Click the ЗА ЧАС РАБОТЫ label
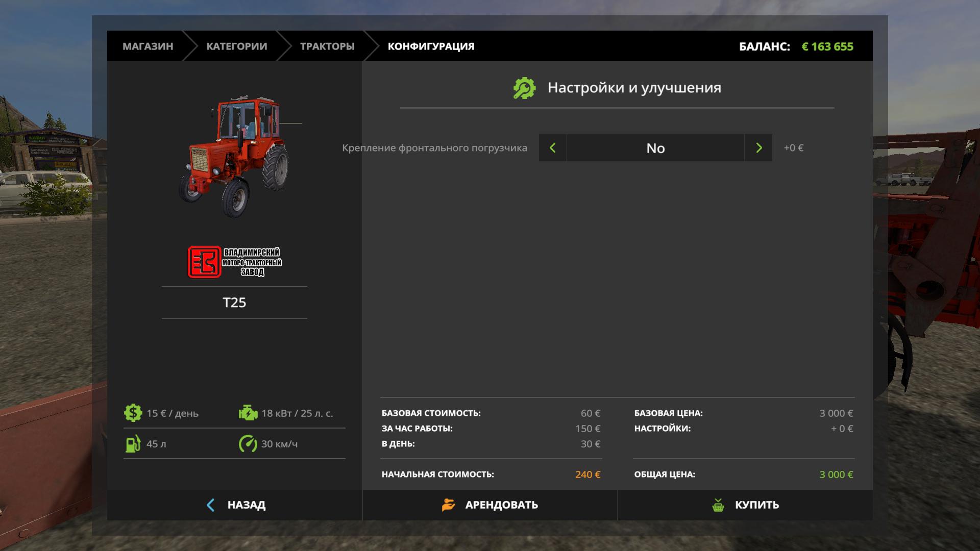This screenshot has height=551, width=980. pos(417,429)
